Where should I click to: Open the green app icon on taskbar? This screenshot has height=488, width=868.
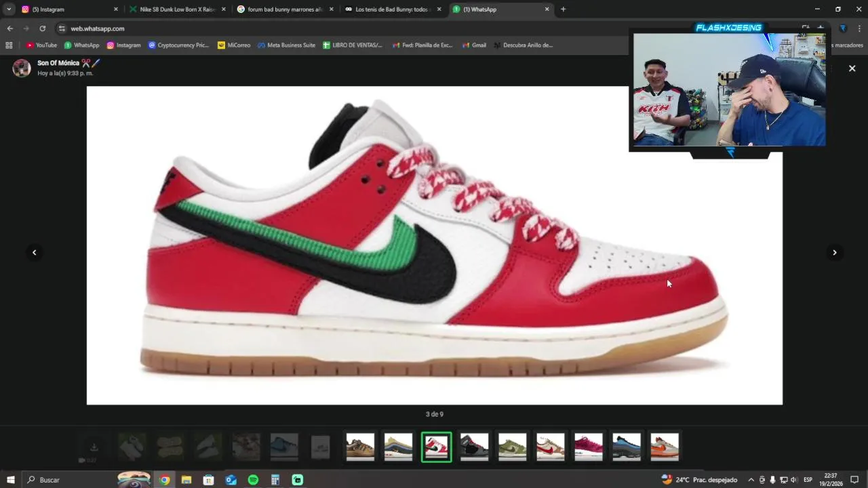(x=298, y=480)
